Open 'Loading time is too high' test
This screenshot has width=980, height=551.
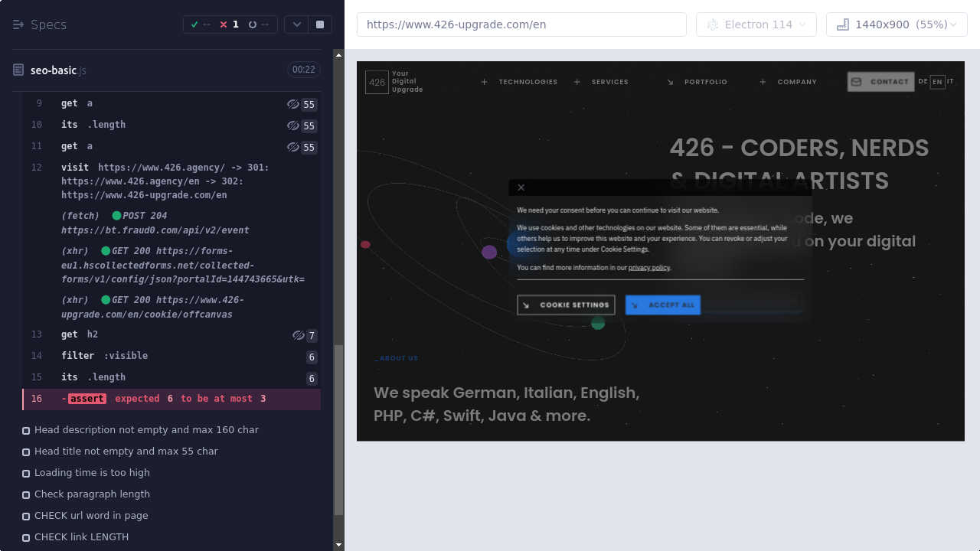pyautogui.click(x=92, y=473)
